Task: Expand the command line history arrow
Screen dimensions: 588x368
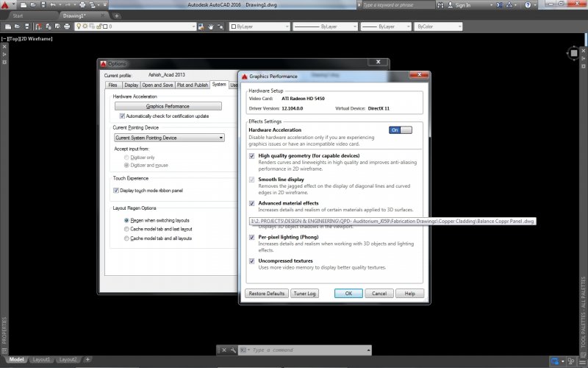Action: 369,350
